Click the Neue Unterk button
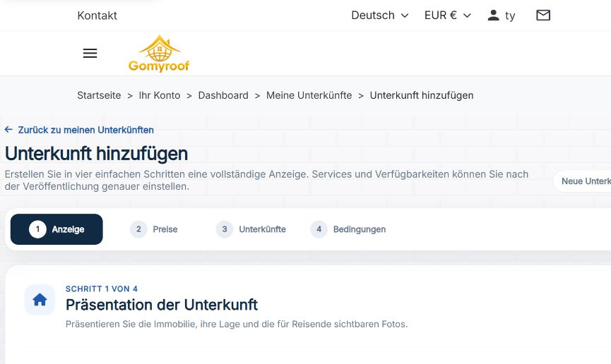The width and height of the screenshot is (611, 364). click(583, 181)
